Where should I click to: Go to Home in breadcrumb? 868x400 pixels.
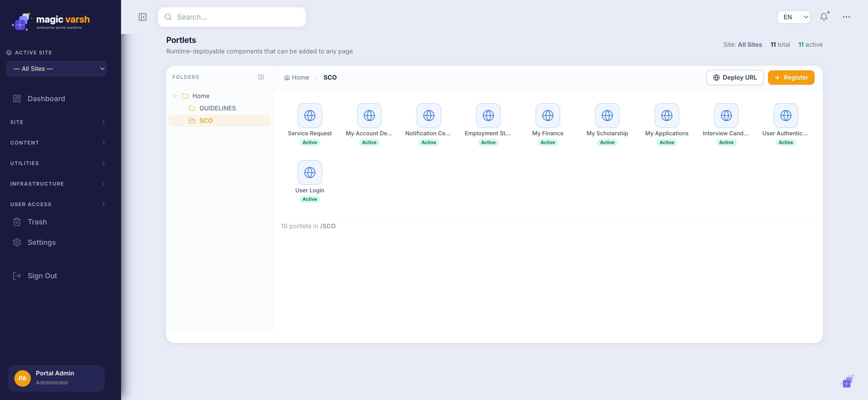coord(297,78)
